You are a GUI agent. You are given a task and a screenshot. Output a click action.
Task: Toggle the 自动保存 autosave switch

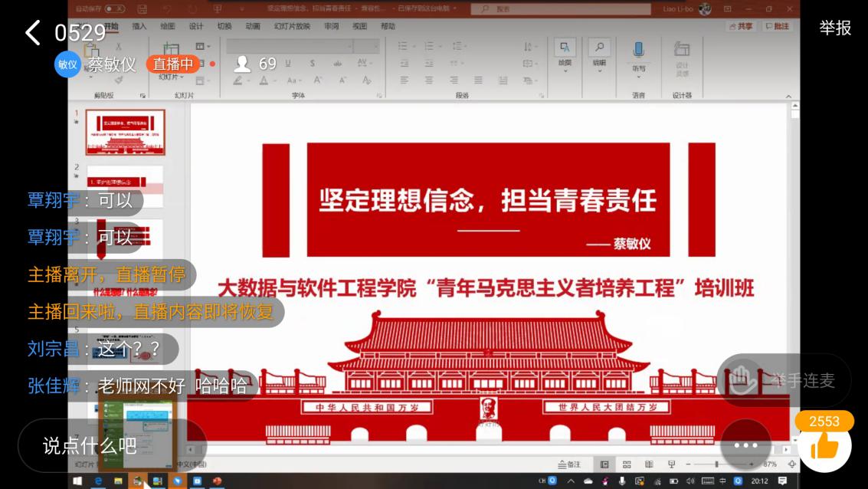114,8
